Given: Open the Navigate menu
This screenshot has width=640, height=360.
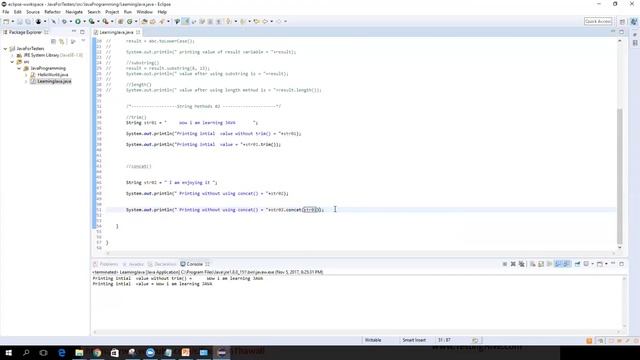Looking at the screenshot, I should 74,12.
